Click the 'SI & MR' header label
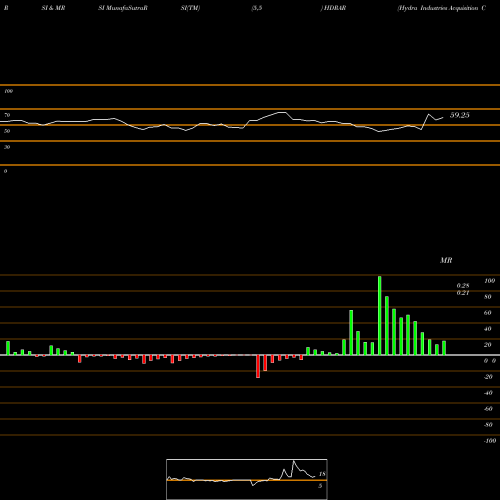 pyautogui.click(x=53, y=8)
